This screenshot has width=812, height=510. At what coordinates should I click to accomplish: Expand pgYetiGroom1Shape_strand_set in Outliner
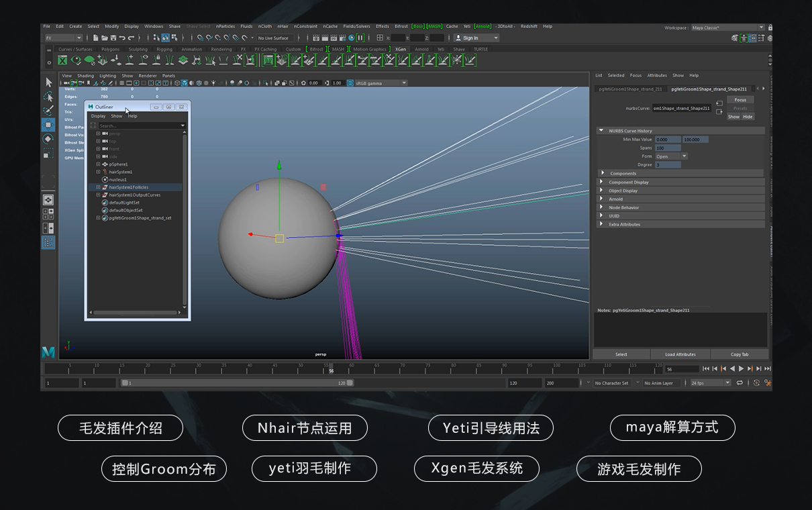(98, 218)
